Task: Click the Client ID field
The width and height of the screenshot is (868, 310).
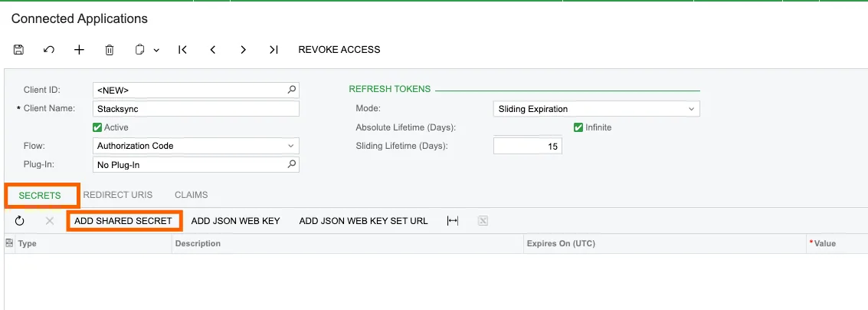Action: (x=196, y=89)
